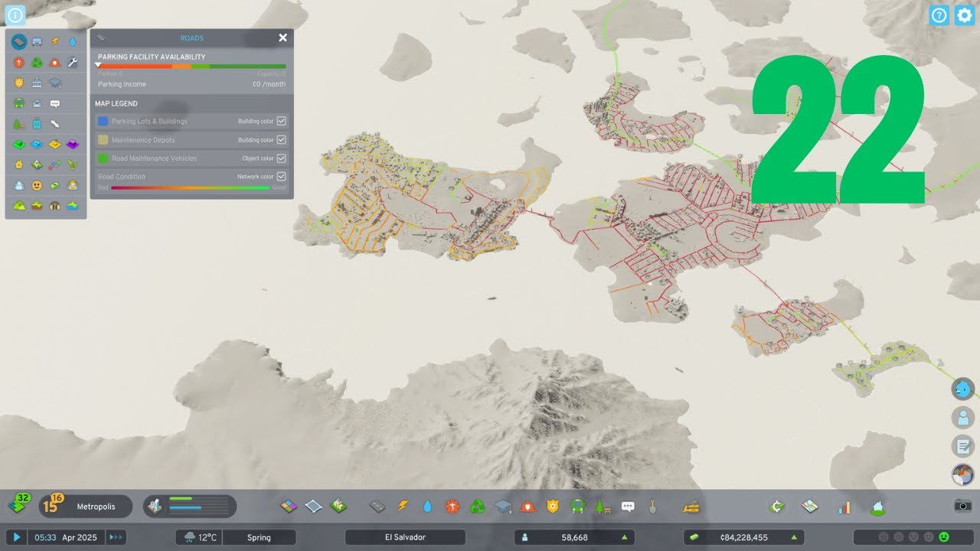This screenshot has width=980, height=551.
Task: Open the development points button showing 32
Action: click(19, 504)
